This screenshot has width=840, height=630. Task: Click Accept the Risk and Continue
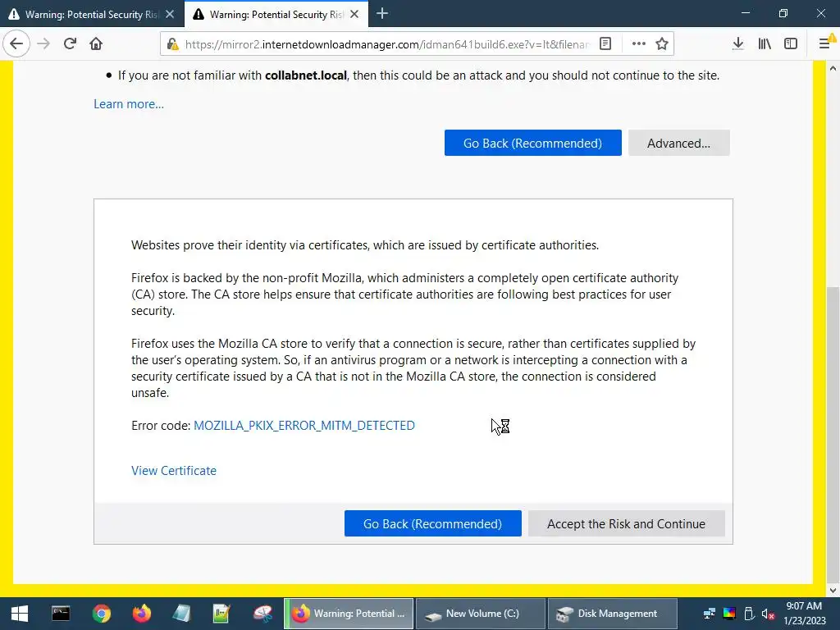[626, 523]
